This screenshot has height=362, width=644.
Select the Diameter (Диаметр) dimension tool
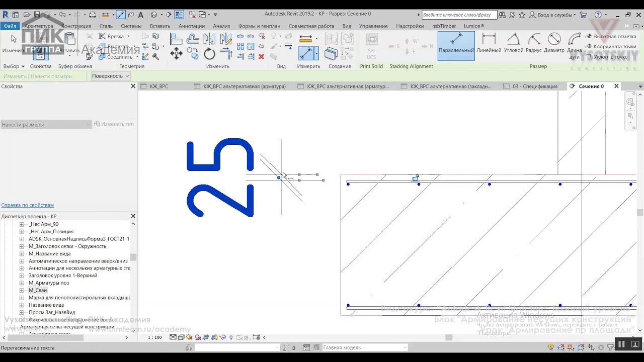click(x=554, y=43)
